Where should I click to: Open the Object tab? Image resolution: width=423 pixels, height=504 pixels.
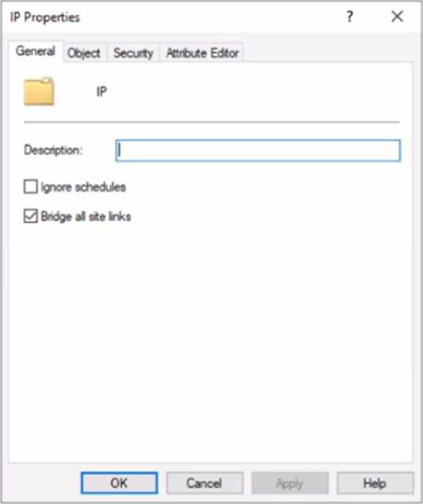pyautogui.click(x=84, y=53)
